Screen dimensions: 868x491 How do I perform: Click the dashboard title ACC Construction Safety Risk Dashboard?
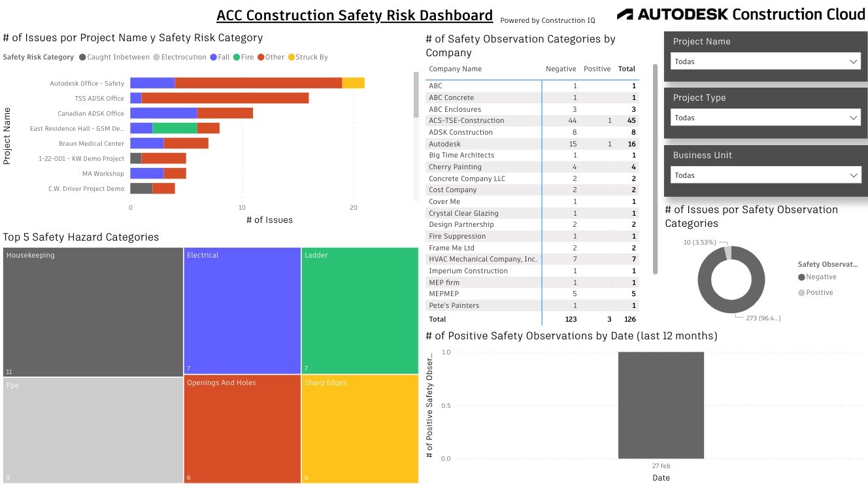click(355, 15)
